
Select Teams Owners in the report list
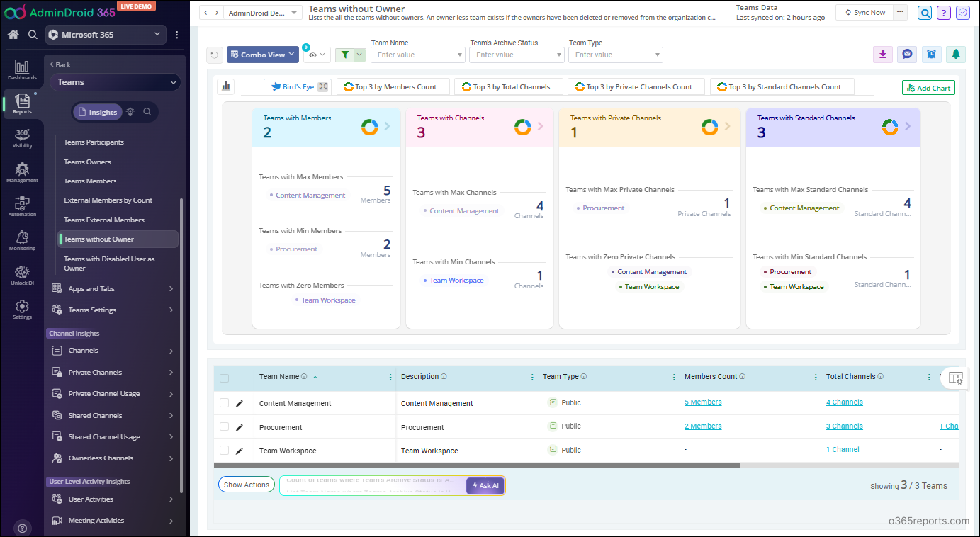[x=87, y=162]
